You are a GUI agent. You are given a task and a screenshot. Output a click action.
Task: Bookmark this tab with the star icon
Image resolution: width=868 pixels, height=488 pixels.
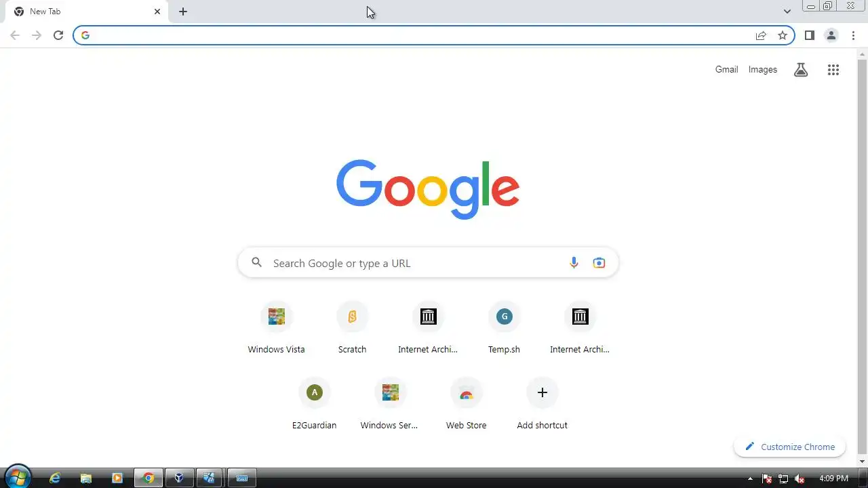pos(783,35)
